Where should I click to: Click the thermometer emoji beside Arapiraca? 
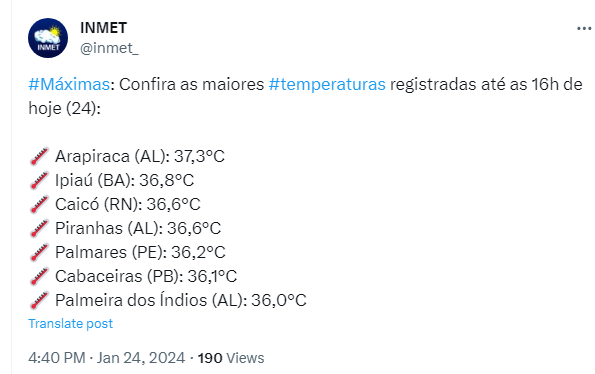[x=39, y=156]
